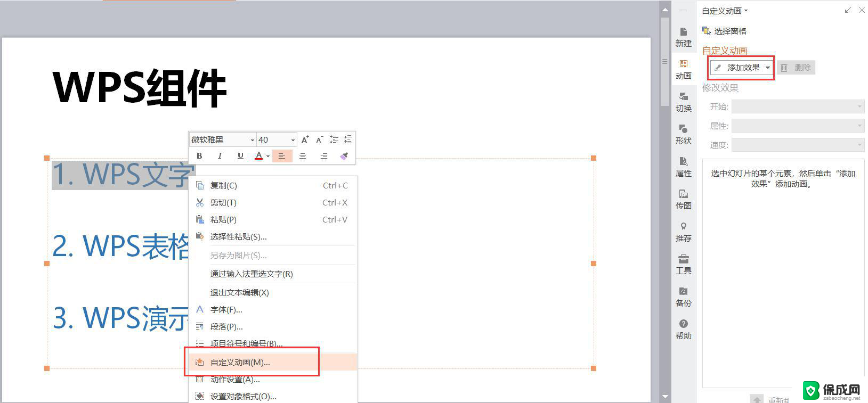Screen dimensions: 868x403
Task: Click the text line 3. WPS演示
Action: pyautogui.click(x=121, y=318)
